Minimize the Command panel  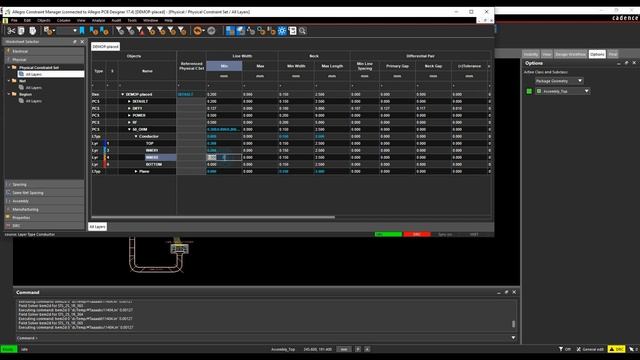[499, 292]
